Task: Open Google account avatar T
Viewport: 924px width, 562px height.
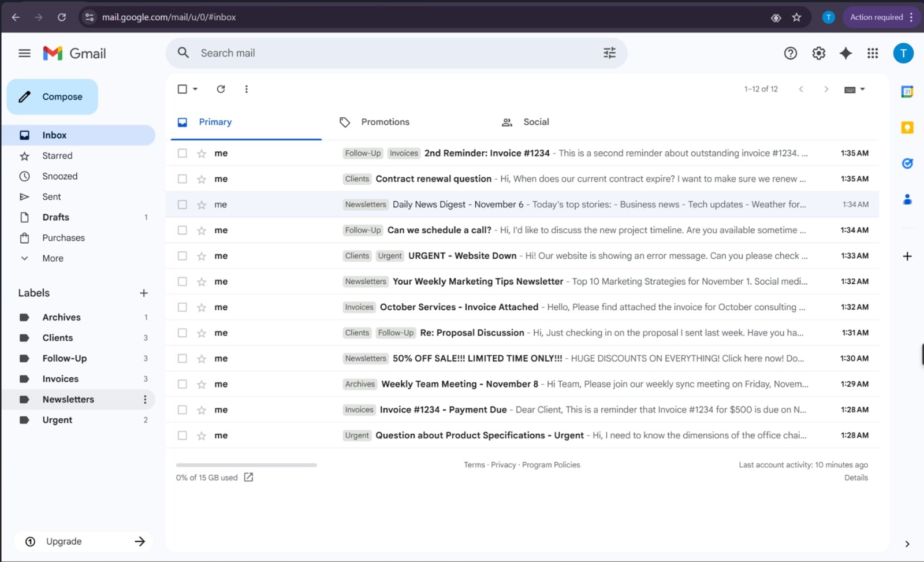Action: [x=903, y=53]
